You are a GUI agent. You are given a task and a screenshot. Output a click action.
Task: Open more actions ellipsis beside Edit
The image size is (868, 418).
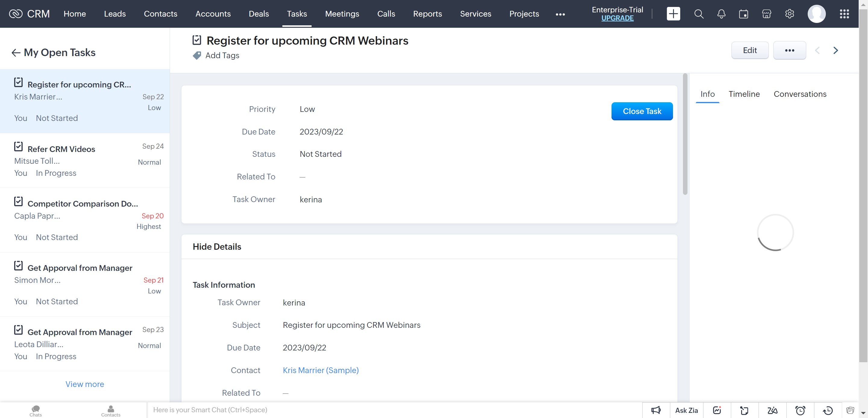pos(789,50)
